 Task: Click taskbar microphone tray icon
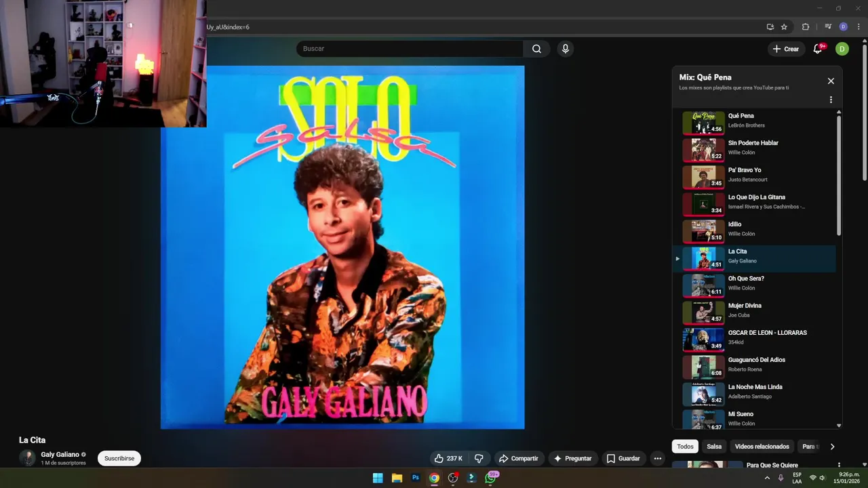click(x=781, y=478)
